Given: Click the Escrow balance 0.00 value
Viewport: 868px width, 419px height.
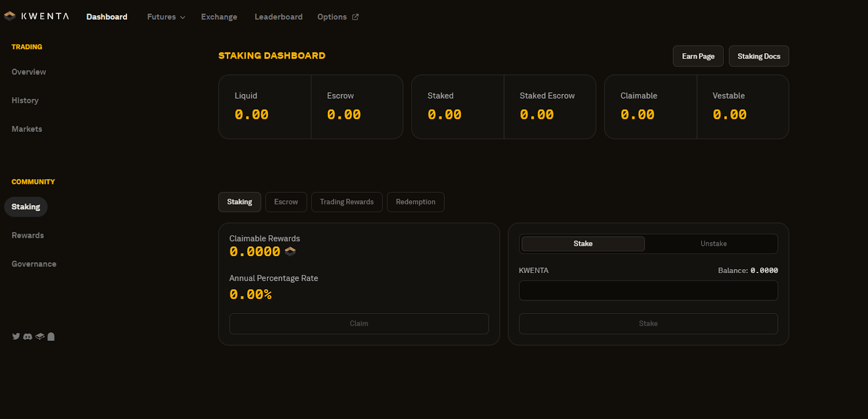Looking at the screenshot, I should [344, 115].
